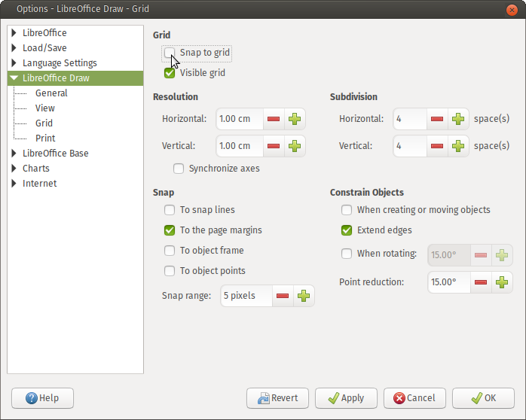This screenshot has height=420, width=526.
Task: Decrease vertical subdivision spaces
Action: pyautogui.click(x=437, y=146)
